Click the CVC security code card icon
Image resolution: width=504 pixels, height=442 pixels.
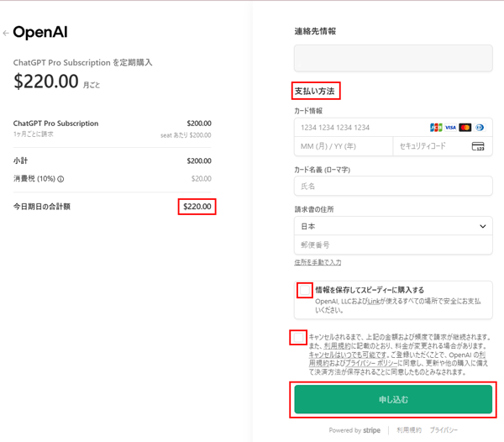point(478,146)
